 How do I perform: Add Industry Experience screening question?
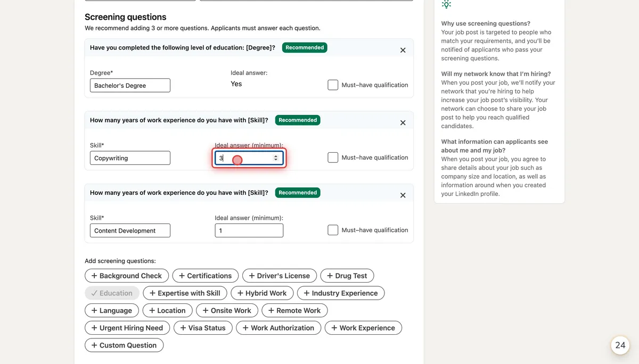pyautogui.click(x=341, y=293)
